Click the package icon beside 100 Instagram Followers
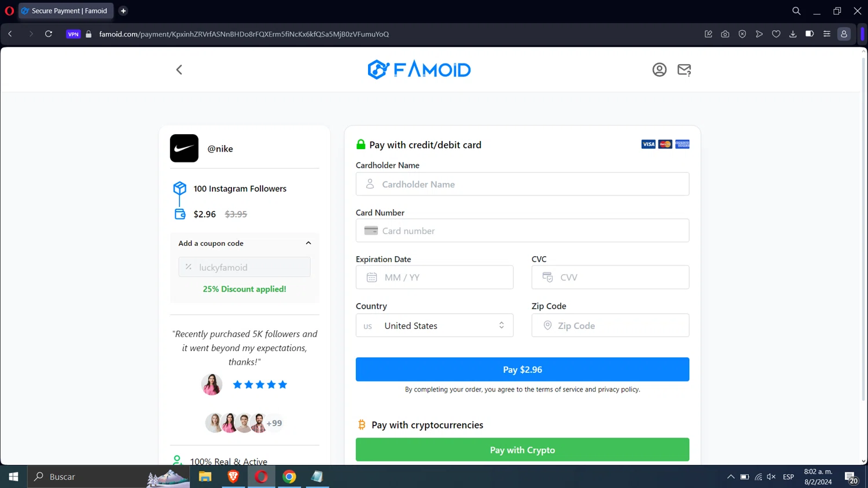Screen dimensions: 868x488 tap(180, 188)
